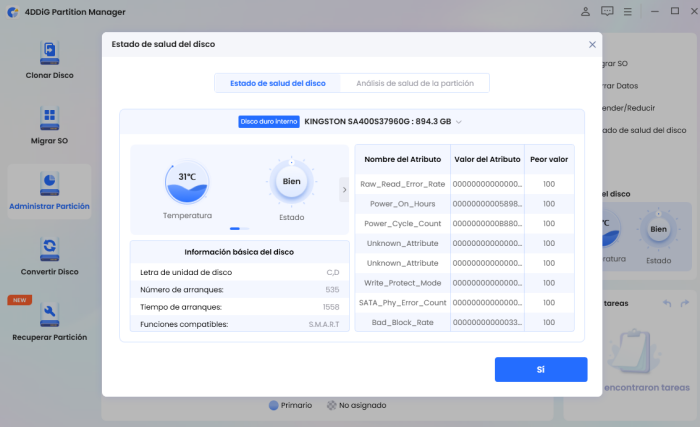Image resolution: width=700 pixels, height=427 pixels.
Task: Click the Power_On_Hours attribute row
Action: point(402,204)
